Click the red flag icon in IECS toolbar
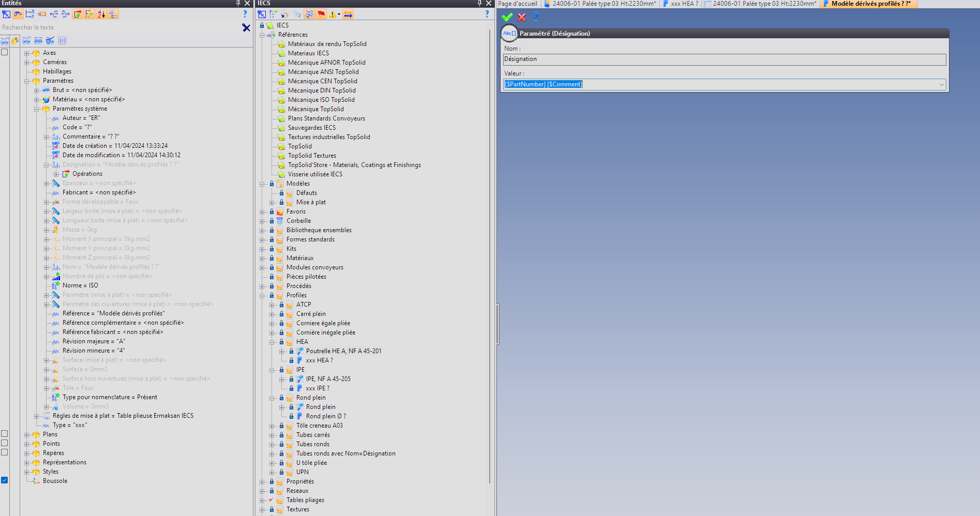The image size is (980, 516). coord(321,14)
